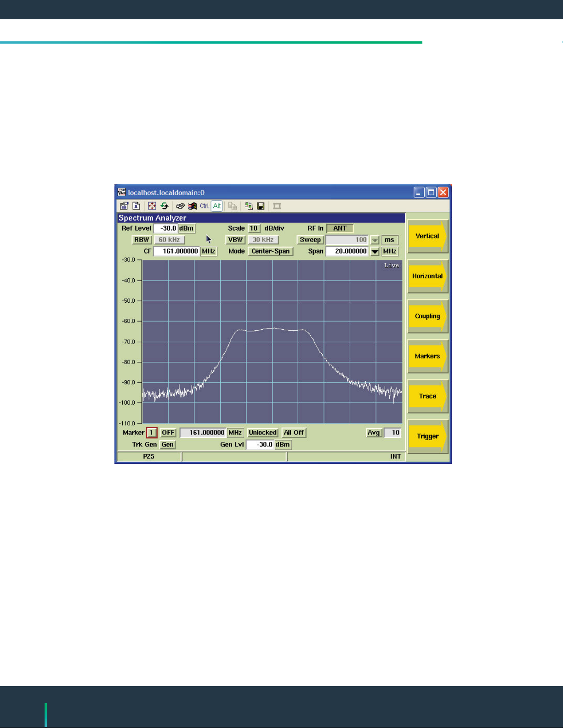Click the Scale value 10 field
The image size is (563, 728).
coord(254,228)
